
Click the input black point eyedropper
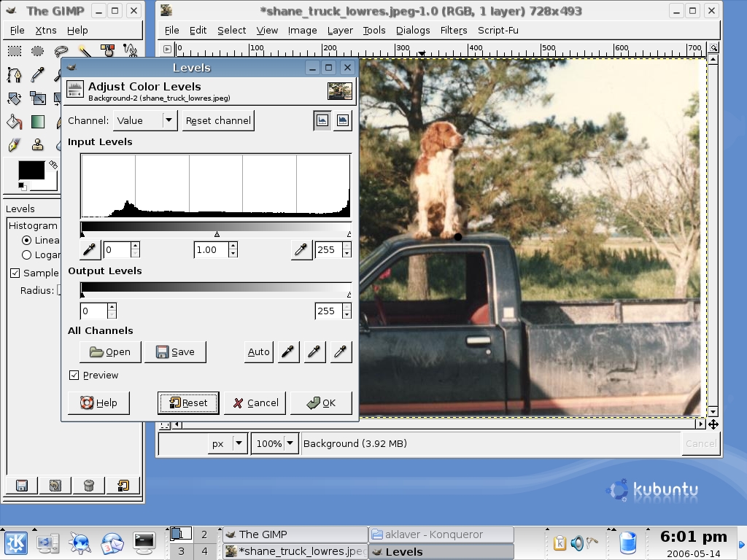click(89, 250)
